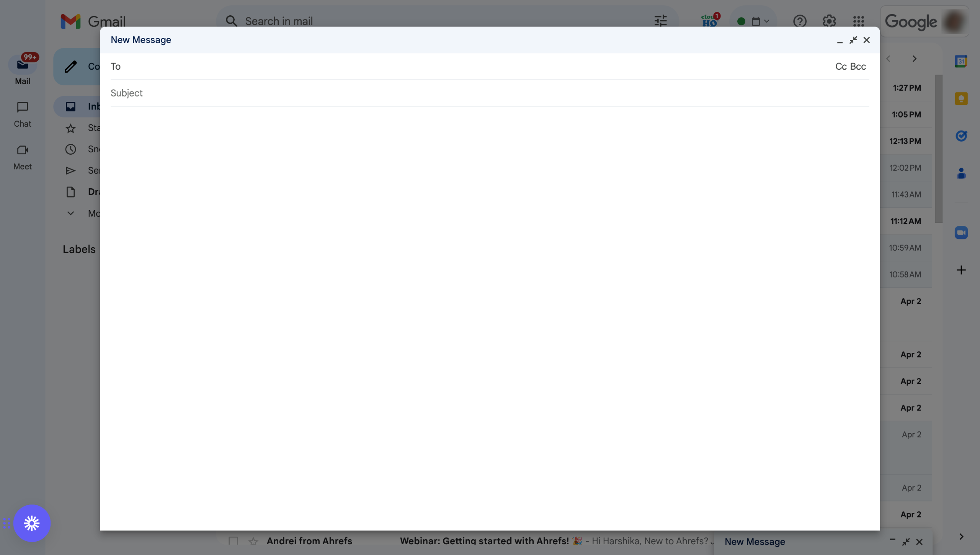Minimize button on bottom New Message
The image size is (980, 555).
(x=892, y=540)
